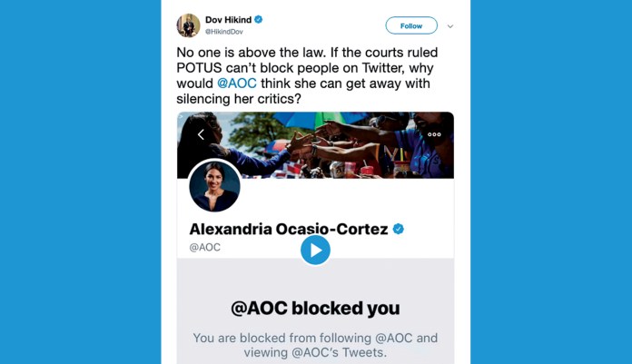This screenshot has width=632, height=364.
Task: Tap the back arrow on the banner
Action: click(x=201, y=134)
